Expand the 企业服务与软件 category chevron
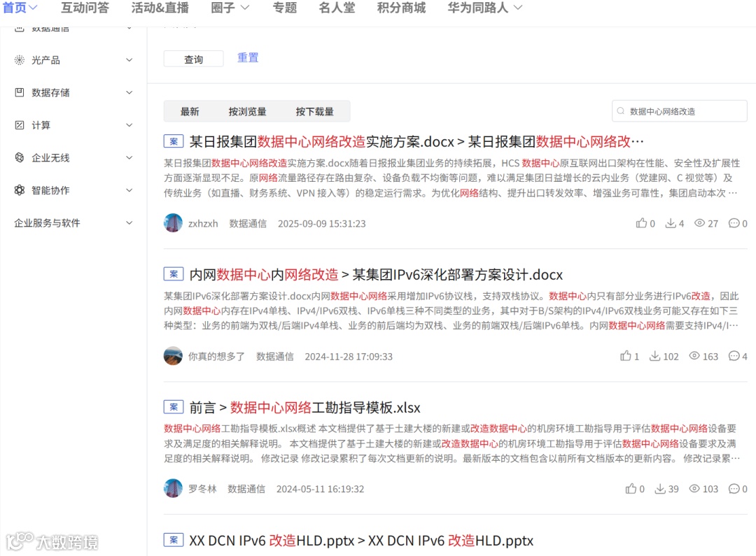 point(129,222)
